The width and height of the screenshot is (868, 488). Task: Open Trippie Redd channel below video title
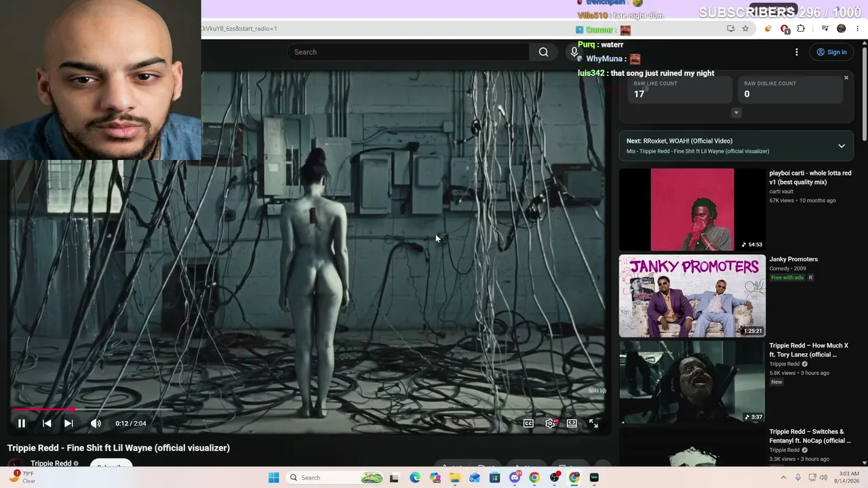point(51,464)
